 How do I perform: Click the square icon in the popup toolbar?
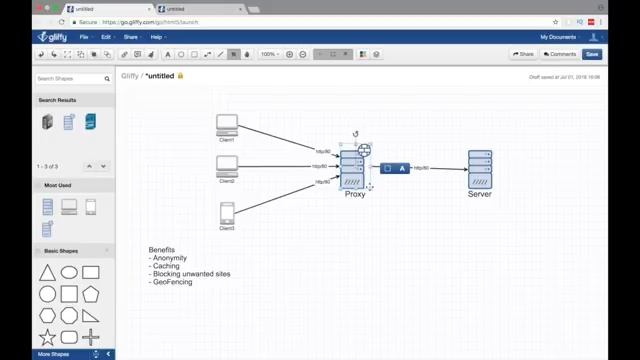coord(388,168)
